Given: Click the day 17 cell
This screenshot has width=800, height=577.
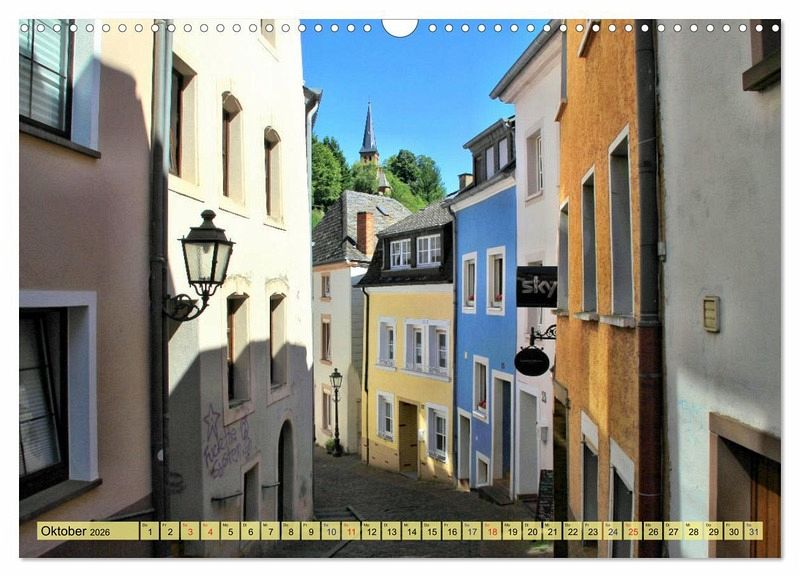Looking at the screenshot, I should point(472,531).
